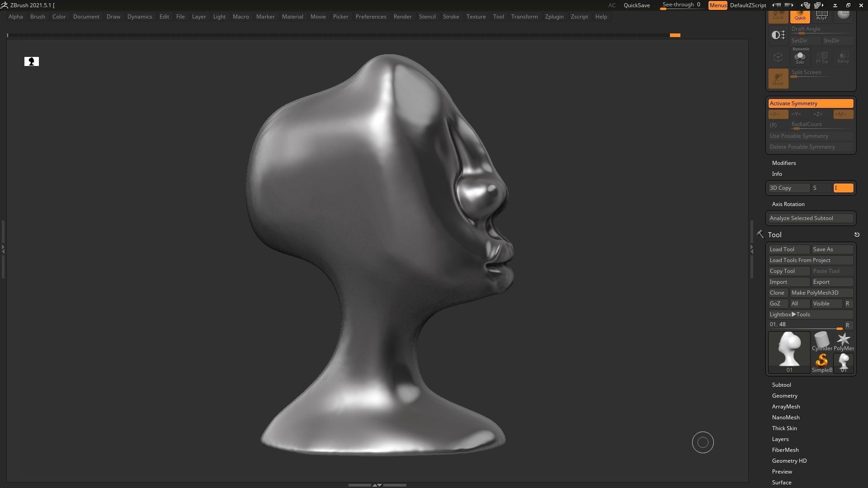Open the Preferences menu
Viewport: 868px width, 488px height.
[371, 17]
